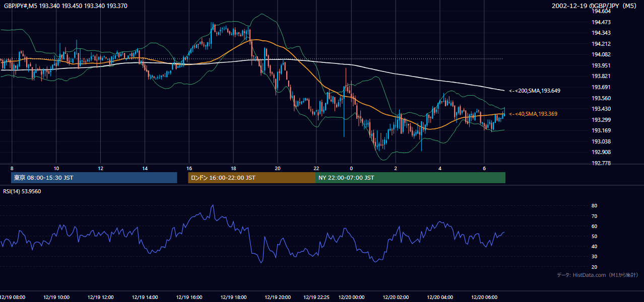Click hour label 12 under price chart
The width and height of the screenshot is (644, 302).
coord(101,168)
